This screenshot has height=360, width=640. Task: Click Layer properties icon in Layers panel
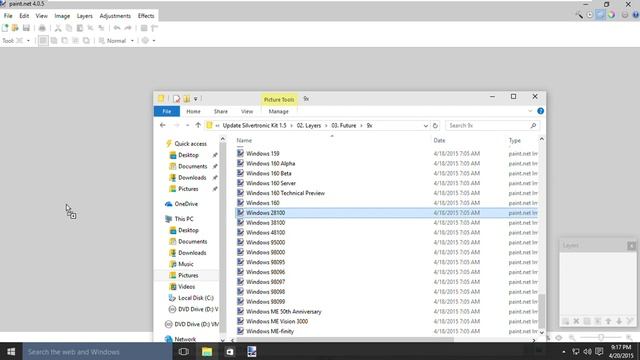pos(630,321)
